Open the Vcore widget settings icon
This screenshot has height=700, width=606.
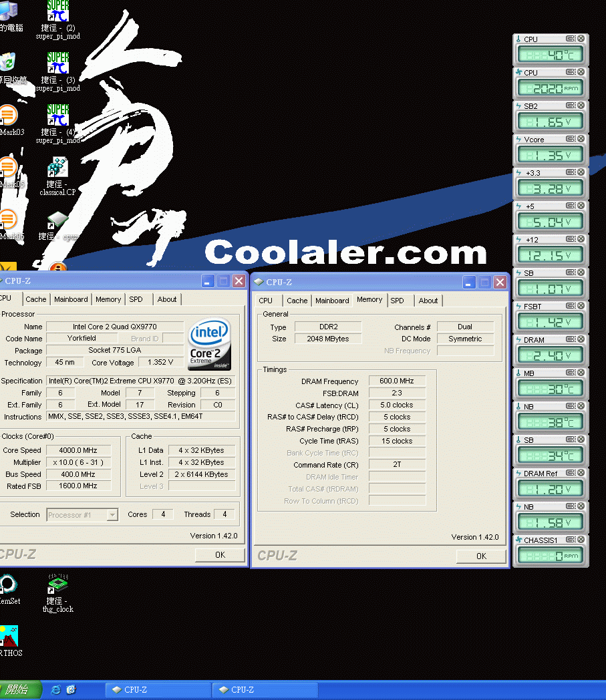click(x=571, y=140)
